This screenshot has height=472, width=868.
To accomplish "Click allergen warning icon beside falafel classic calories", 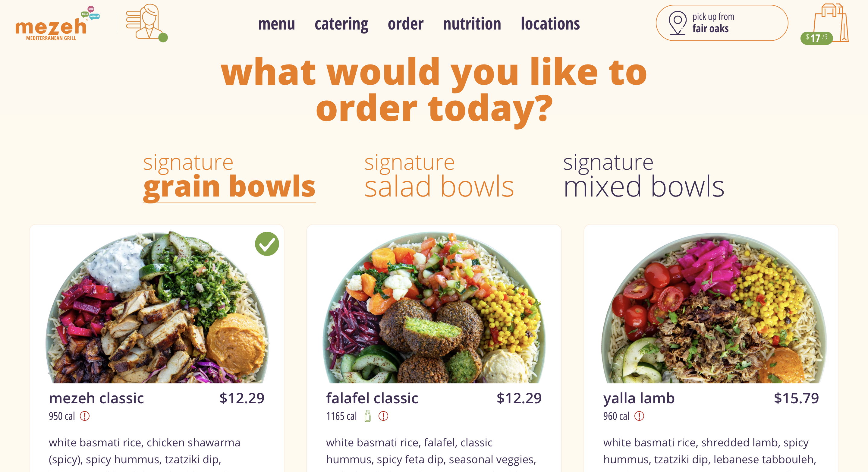I will (383, 416).
